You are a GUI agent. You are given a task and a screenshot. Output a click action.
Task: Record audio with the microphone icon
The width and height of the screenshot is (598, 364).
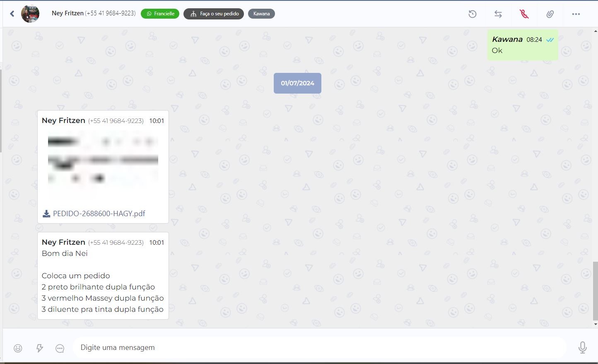pyautogui.click(x=583, y=347)
